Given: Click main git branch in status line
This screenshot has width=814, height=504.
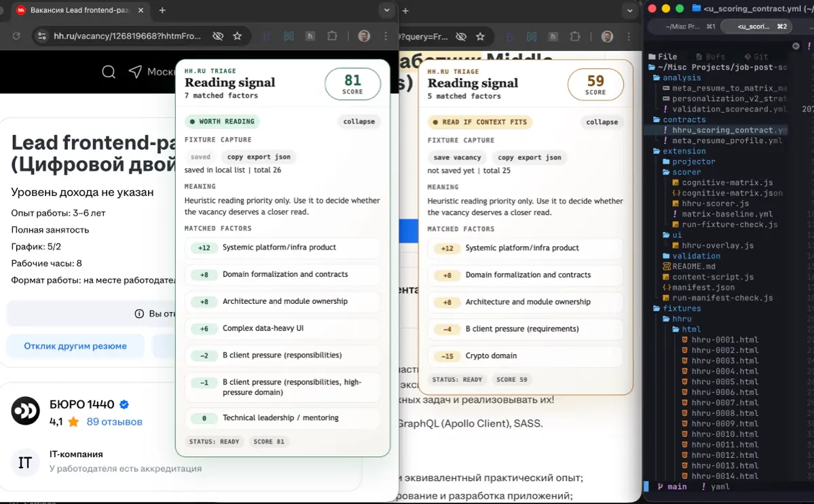Looking at the screenshot, I should coord(672,486).
